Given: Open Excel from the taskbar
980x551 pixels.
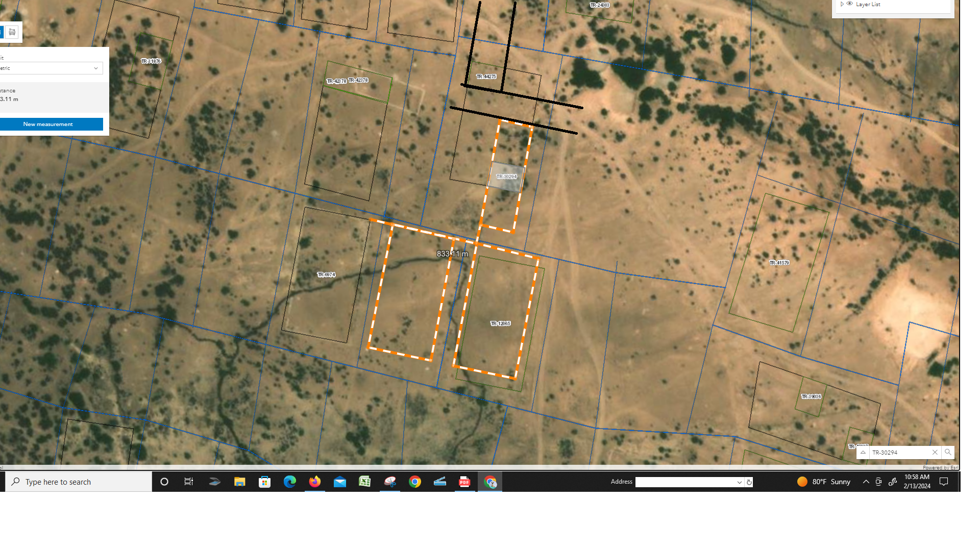Looking at the screenshot, I should (364, 482).
